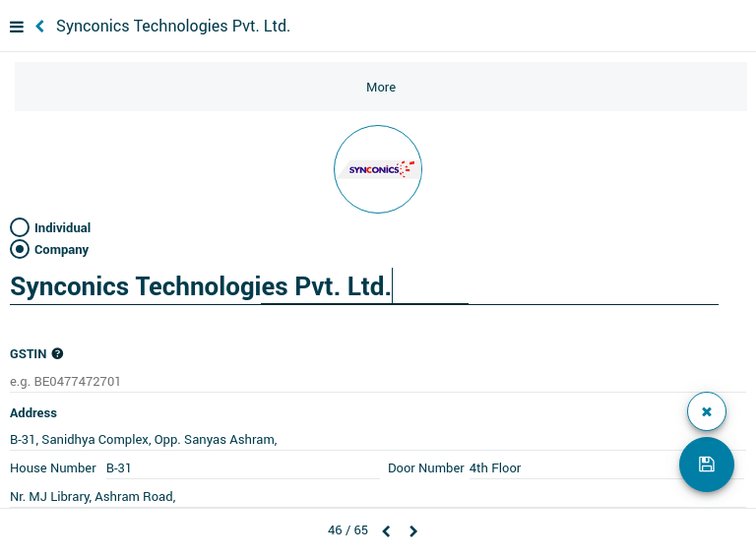Go to previous record in pager

point(386,531)
